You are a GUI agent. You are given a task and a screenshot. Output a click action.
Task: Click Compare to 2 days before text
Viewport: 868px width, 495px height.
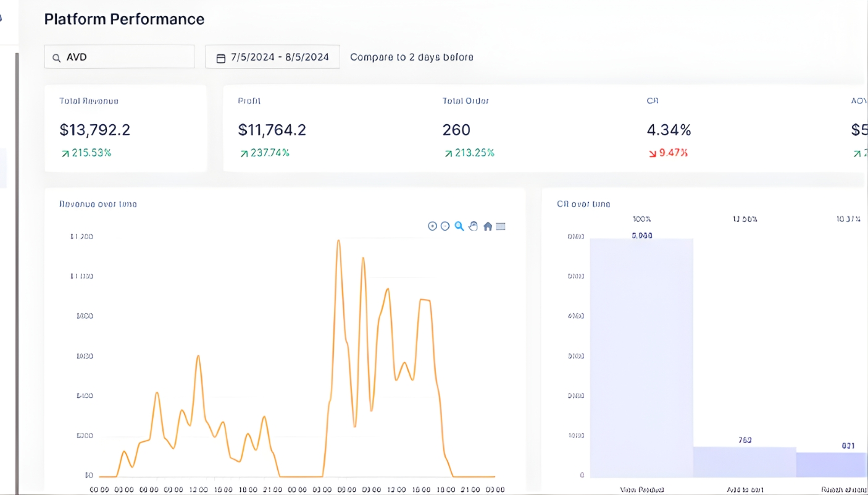pos(411,57)
